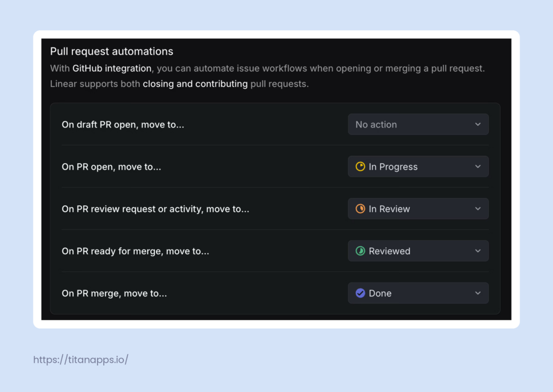The image size is (553, 392).
Task: Click the orange In Review status icon
Action: [x=360, y=209]
